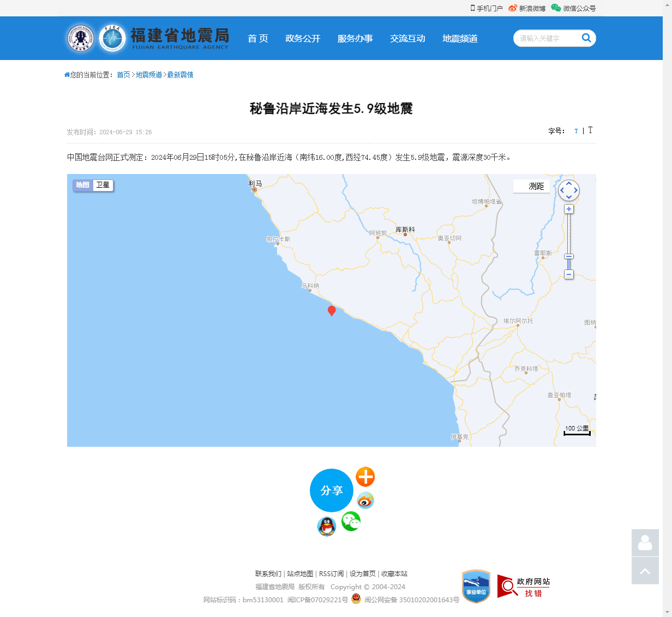This screenshot has width=672, height=617.
Task: Click the 闽ICP备07029221号 link
Action: point(317,600)
